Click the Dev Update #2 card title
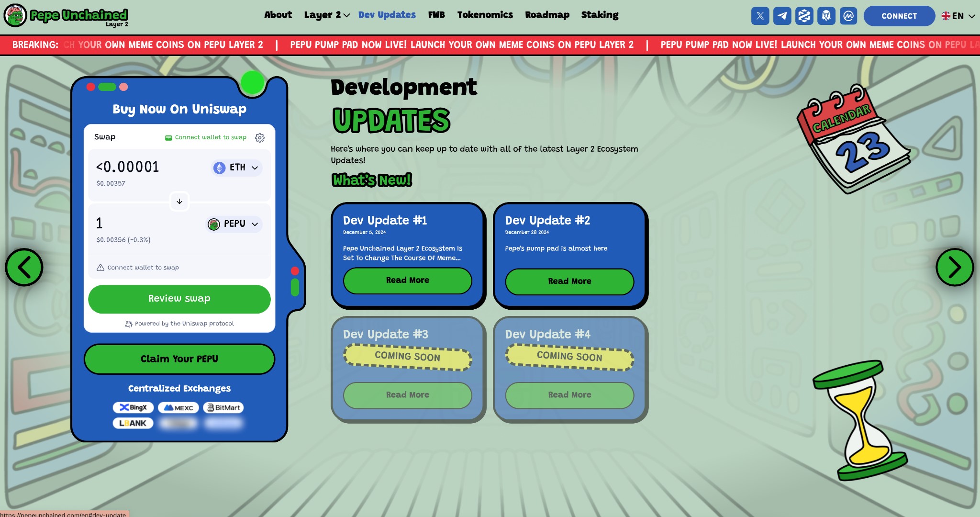The height and width of the screenshot is (517, 980). [547, 220]
